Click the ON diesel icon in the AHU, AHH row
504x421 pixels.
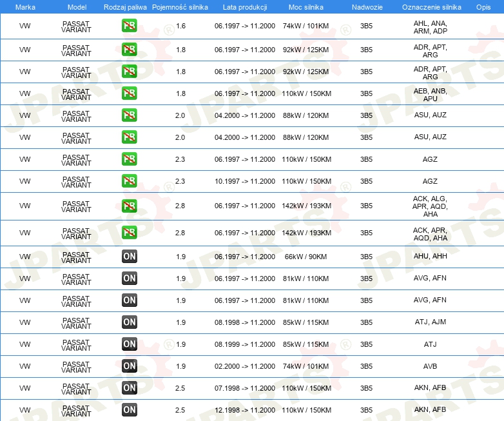129,257
